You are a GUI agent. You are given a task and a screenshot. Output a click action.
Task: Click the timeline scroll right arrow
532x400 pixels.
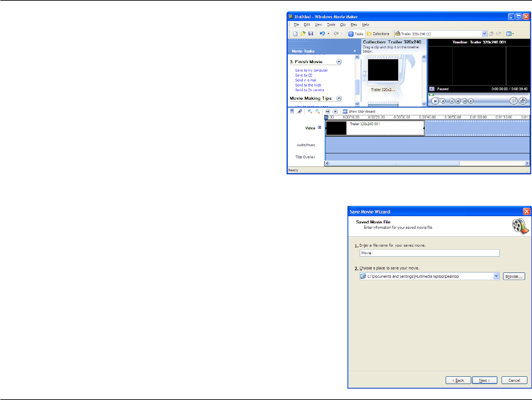pos(527,163)
